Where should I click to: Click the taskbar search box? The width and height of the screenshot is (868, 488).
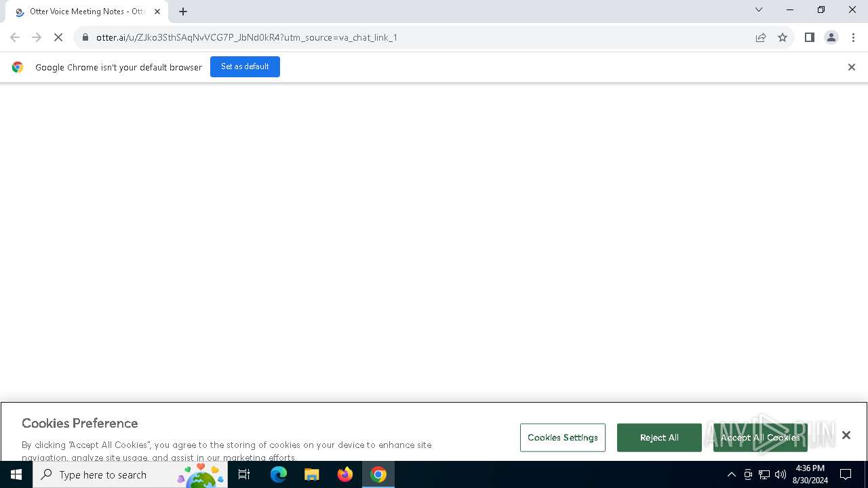[130, 474]
